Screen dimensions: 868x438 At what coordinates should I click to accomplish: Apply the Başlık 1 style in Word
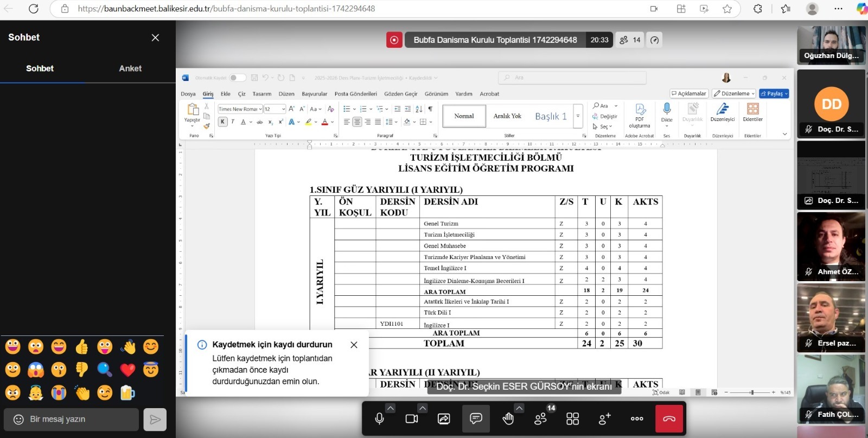point(551,116)
